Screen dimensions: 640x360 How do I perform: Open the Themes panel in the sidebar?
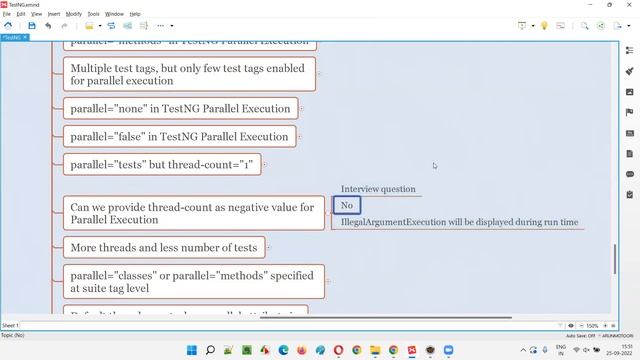point(629,133)
